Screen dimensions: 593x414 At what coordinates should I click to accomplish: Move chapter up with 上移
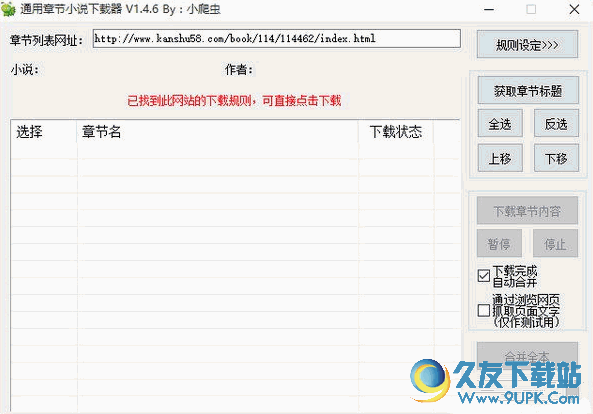click(500, 158)
